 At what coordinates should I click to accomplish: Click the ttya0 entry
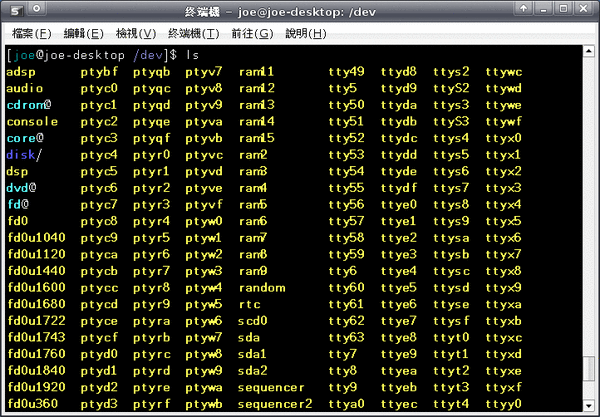(346, 404)
